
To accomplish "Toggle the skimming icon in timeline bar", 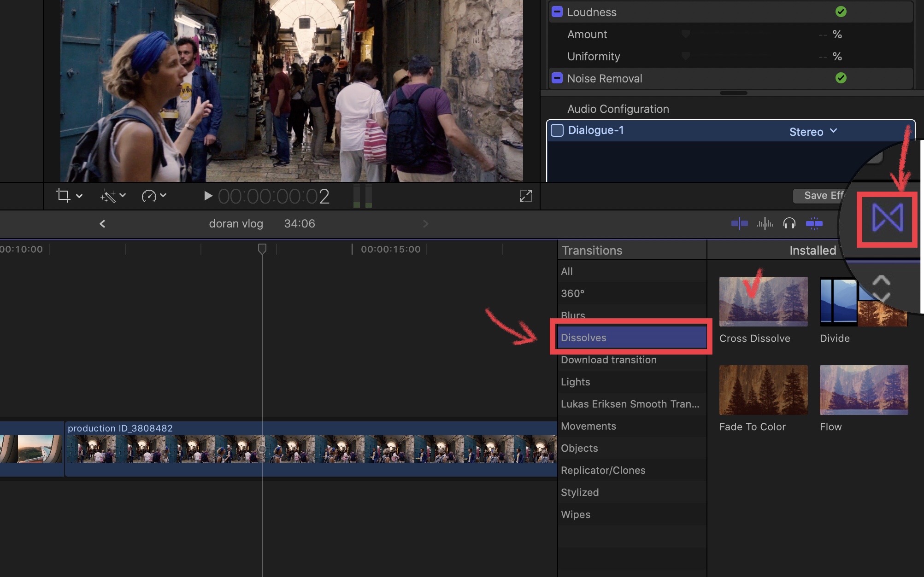I will pos(739,224).
